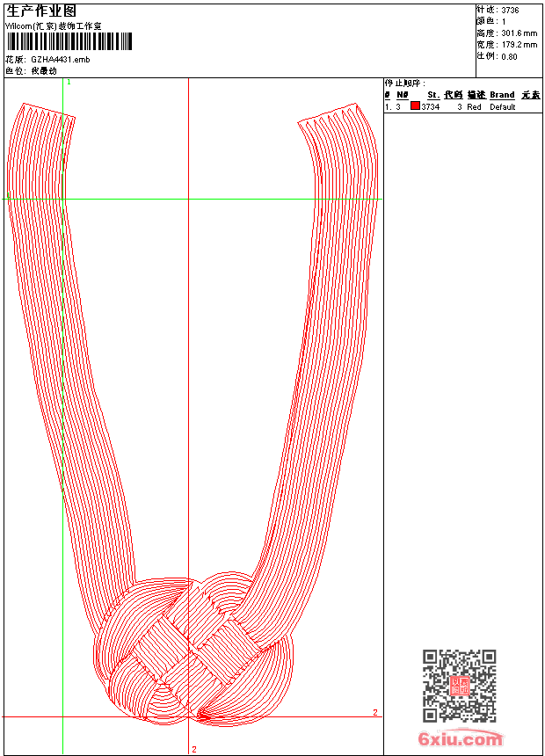Select the Red color row in stop sequence
The width and height of the screenshot is (545, 756).
click(474, 106)
